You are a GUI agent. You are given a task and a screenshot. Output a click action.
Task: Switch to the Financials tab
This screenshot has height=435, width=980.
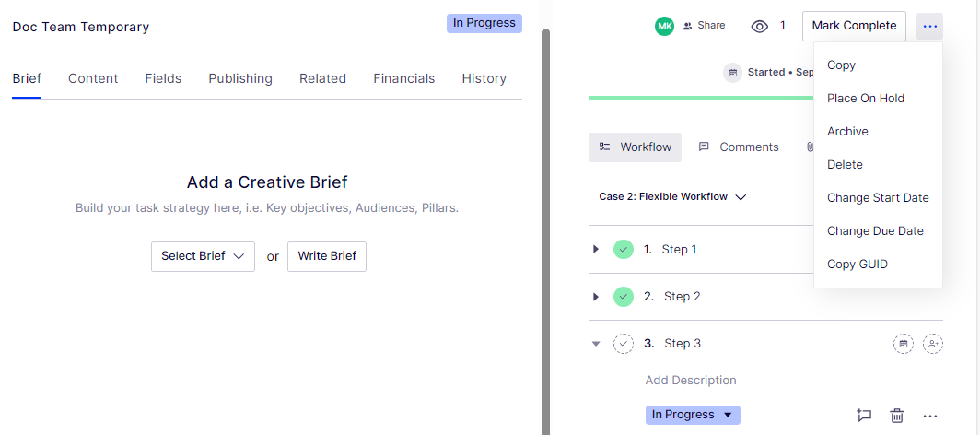click(403, 78)
